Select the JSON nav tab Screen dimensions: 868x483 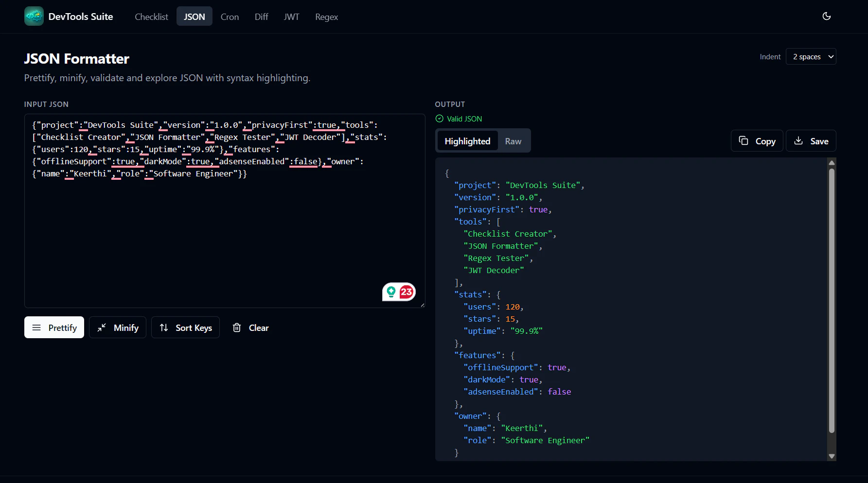point(195,17)
